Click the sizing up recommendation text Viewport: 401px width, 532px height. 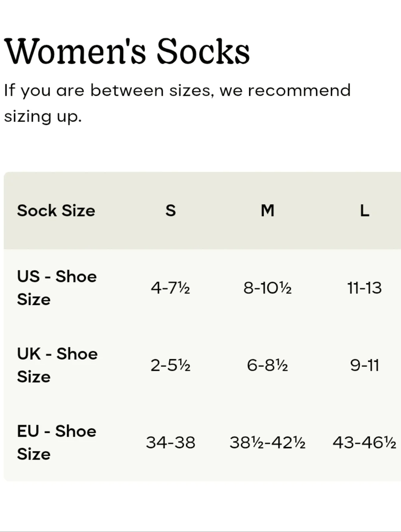(x=177, y=103)
